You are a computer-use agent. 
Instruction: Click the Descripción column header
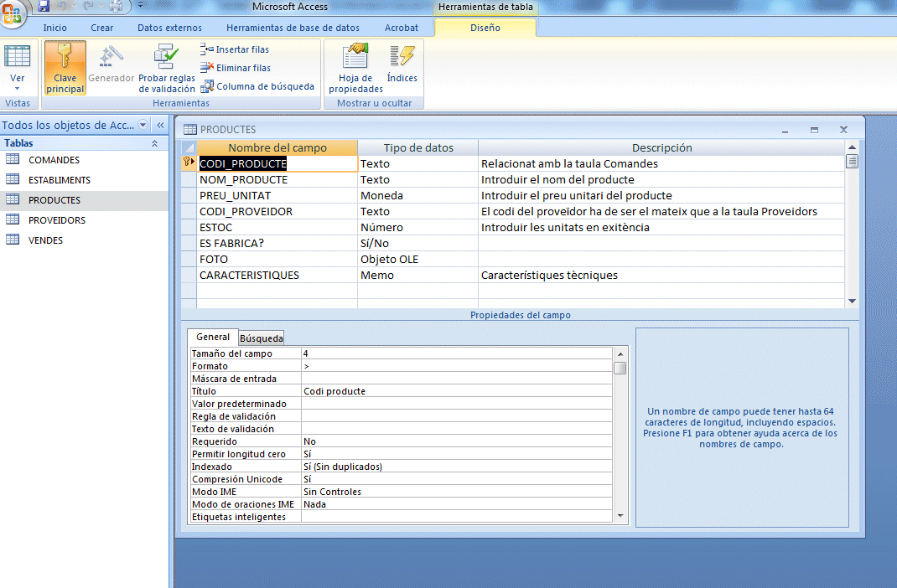coord(661,147)
